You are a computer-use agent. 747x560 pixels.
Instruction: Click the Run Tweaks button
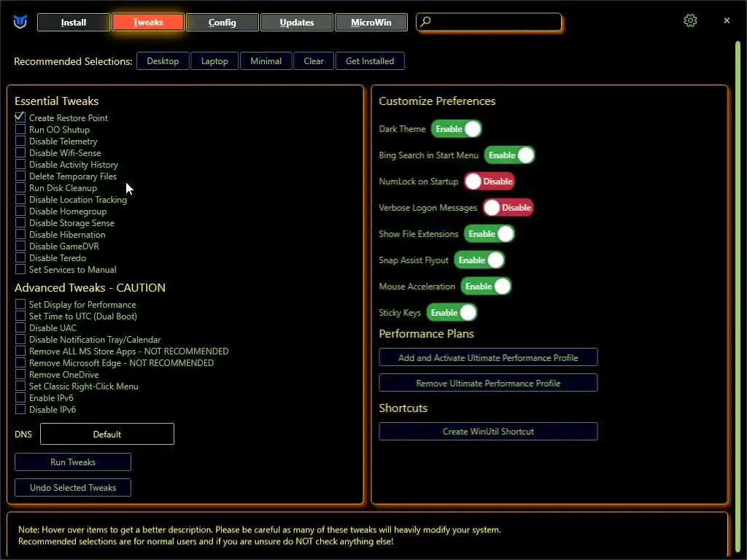(x=73, y=462)
